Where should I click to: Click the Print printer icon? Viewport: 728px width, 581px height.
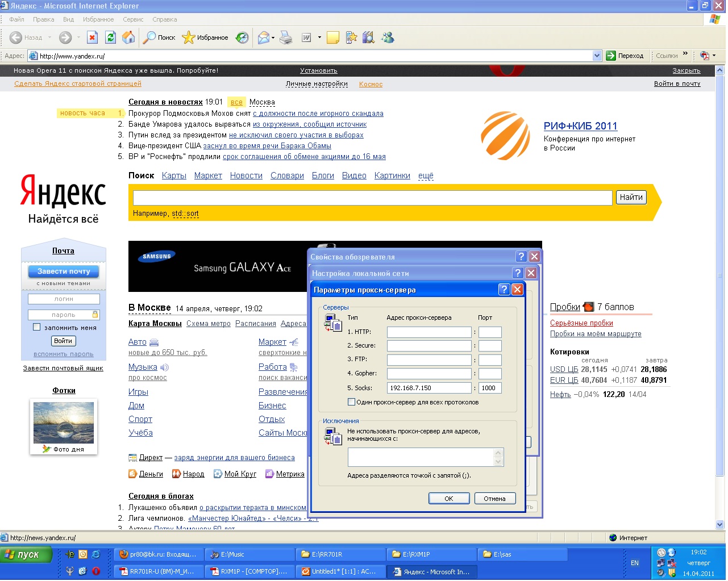point(286,37)
